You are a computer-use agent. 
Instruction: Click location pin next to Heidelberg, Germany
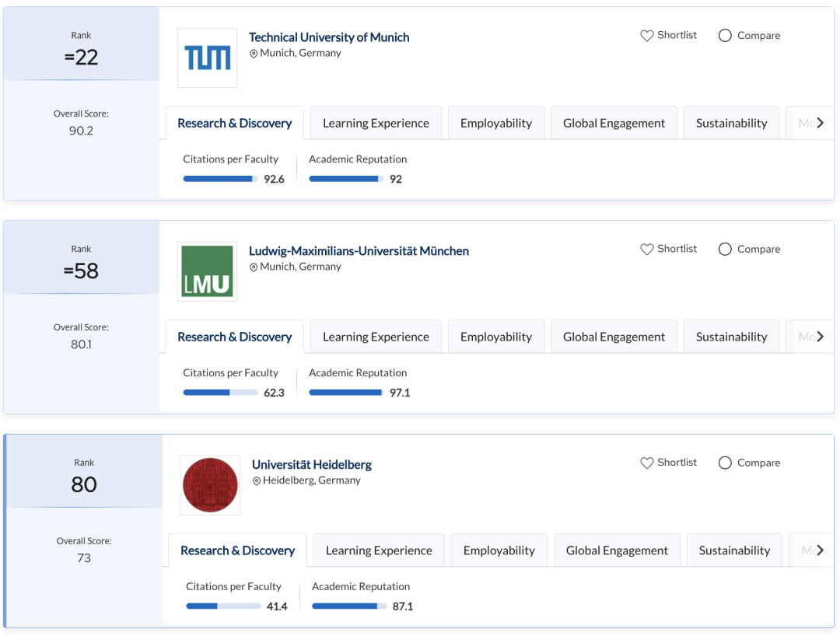pos(257,481)
